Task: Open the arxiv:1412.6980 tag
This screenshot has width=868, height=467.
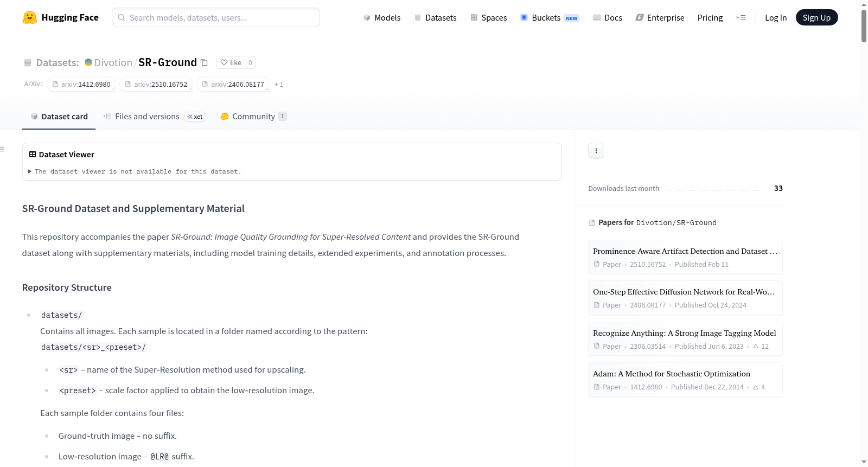Action: click(81, 84)
